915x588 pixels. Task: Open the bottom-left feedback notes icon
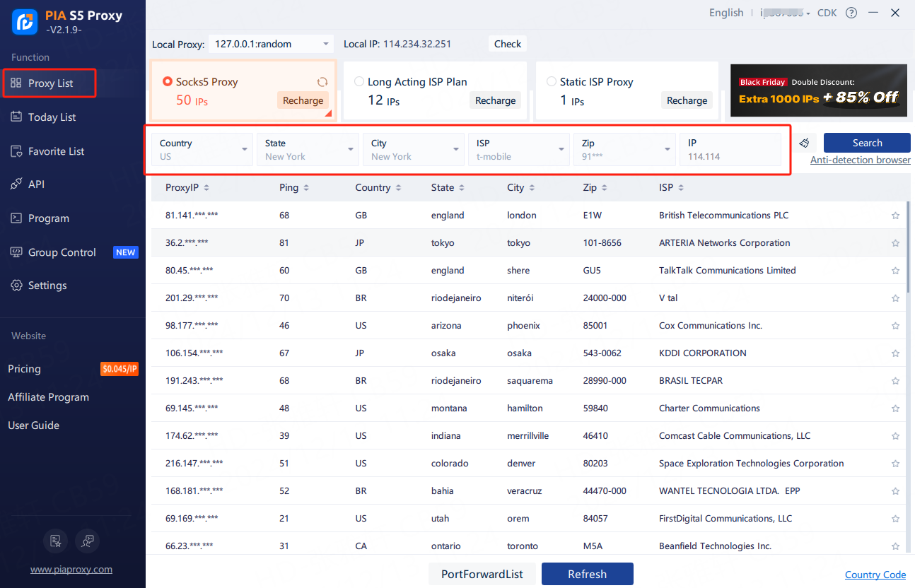coord(55,541)
